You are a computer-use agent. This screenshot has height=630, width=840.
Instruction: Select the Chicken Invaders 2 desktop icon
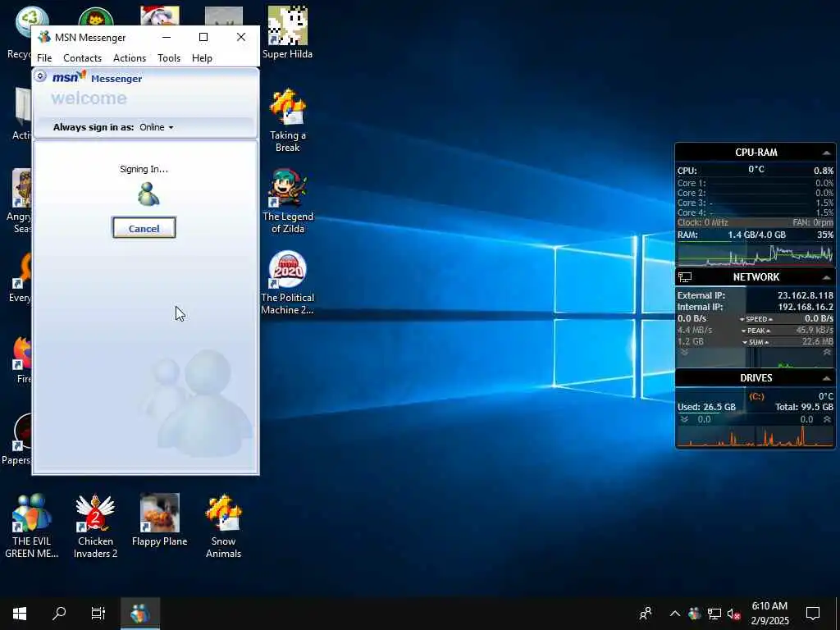pyautogui.click(x=95, y=526)
